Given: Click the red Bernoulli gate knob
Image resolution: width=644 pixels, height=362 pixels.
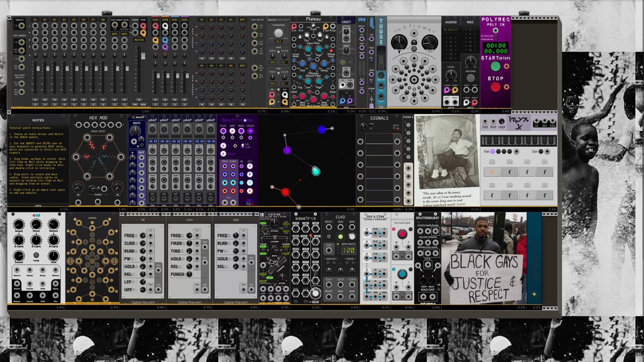Looking at the screenshot, I should point(402,234).
